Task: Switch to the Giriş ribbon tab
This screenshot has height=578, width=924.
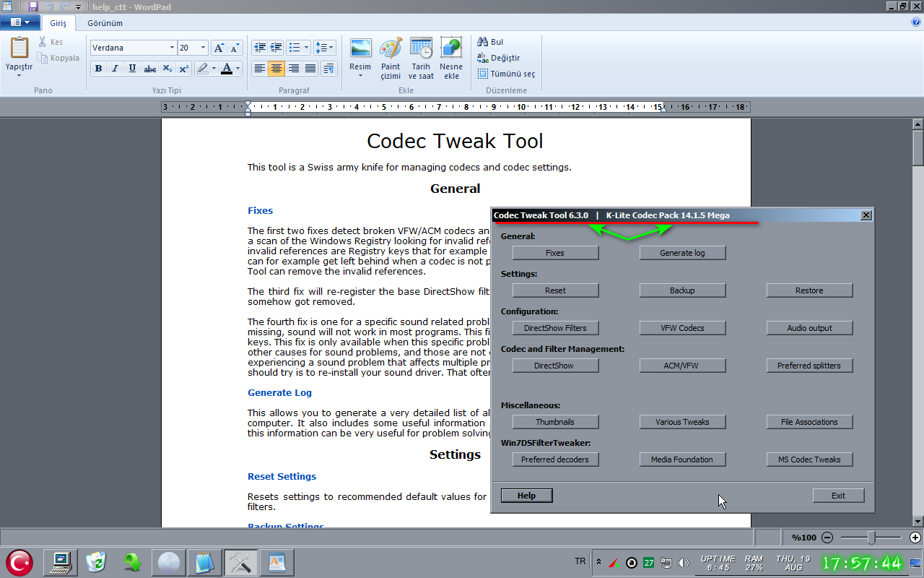Action: (x=58, y=23)
